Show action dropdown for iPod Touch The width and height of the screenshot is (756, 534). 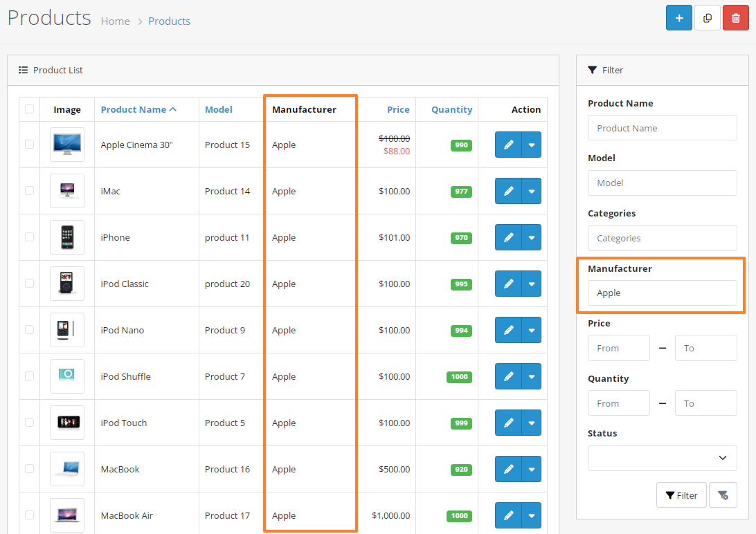(x=531, y=422)
